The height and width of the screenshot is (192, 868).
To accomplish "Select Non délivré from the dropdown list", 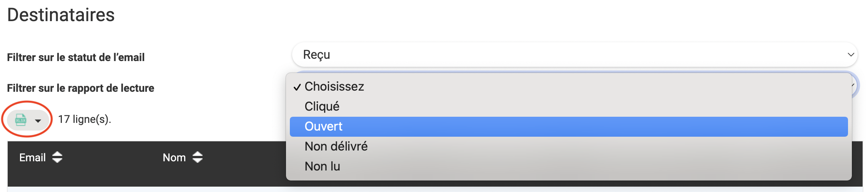I will tap(336, 147).
